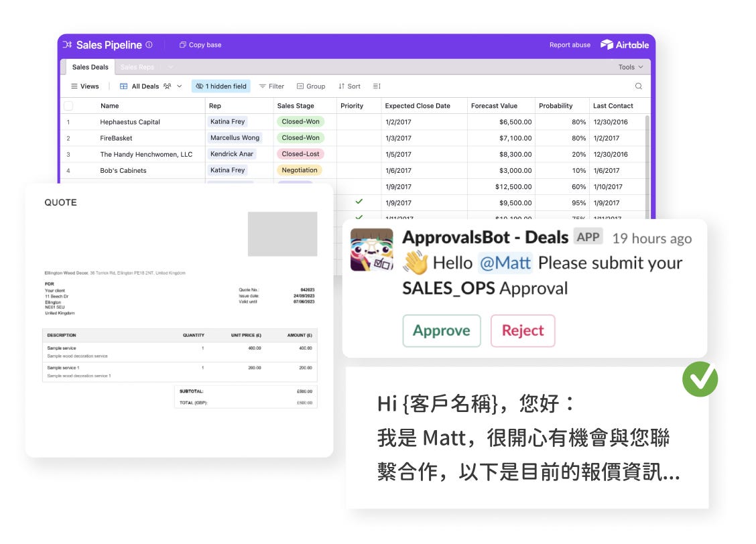Expand the All Deals view dropdown arrow
The height and width of the screenshot is (544, 756).
click(x=180, y=86)
